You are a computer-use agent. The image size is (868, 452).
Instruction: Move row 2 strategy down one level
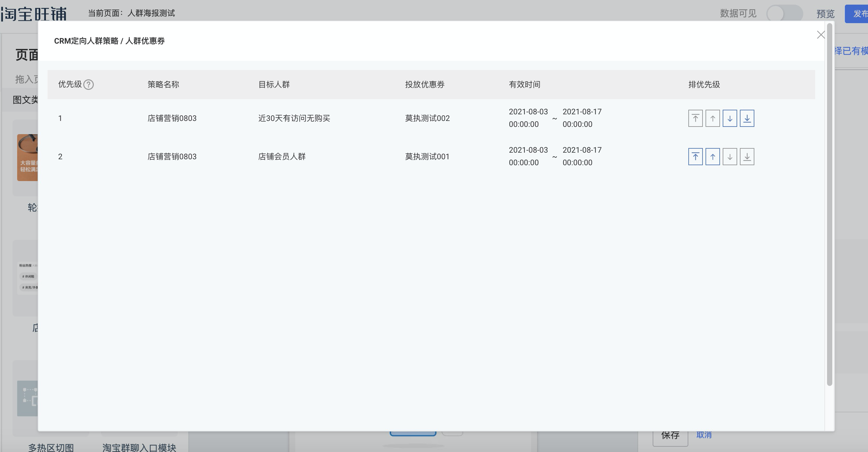[x=730, y=157]
